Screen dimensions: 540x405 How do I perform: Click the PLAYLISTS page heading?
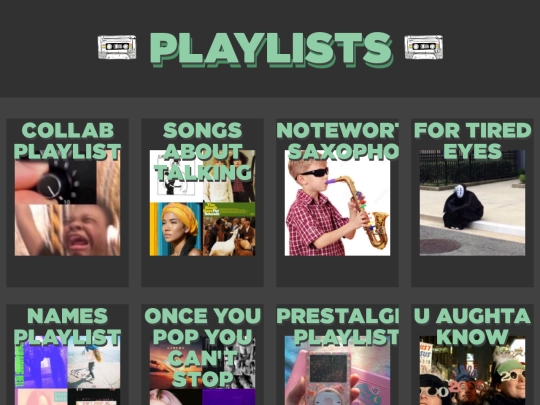271,49
